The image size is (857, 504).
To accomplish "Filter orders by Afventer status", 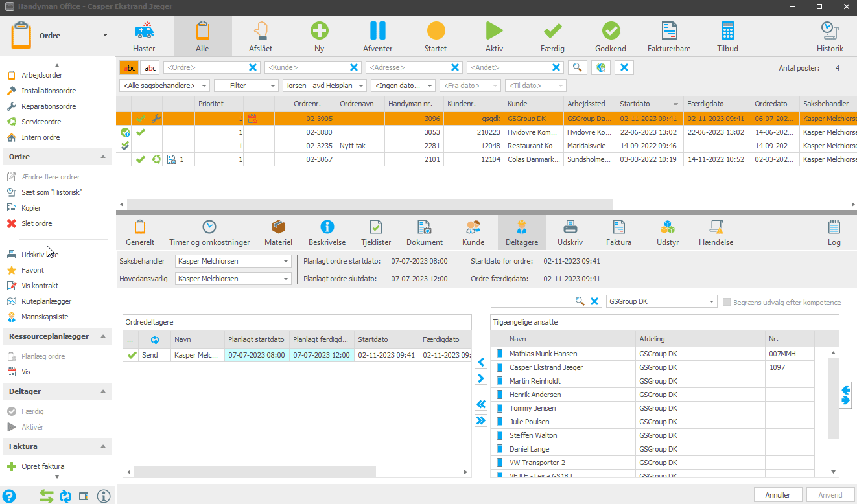I will 377,36.
